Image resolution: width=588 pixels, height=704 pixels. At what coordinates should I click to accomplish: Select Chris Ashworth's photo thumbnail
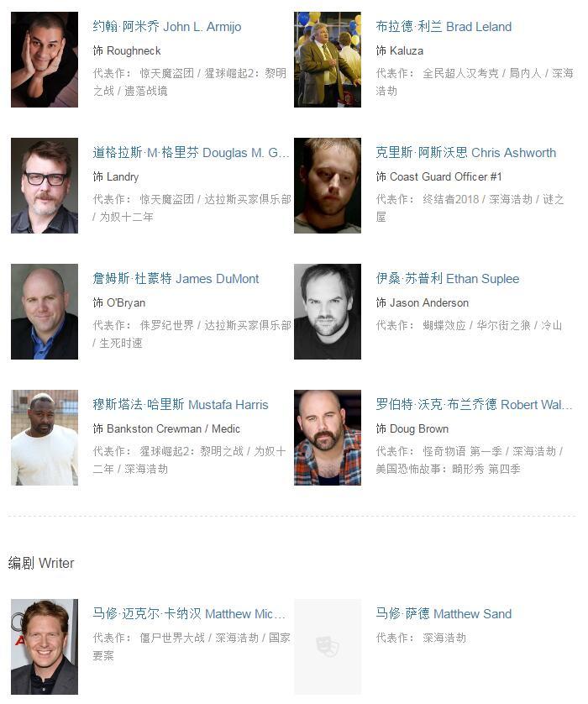328,186
